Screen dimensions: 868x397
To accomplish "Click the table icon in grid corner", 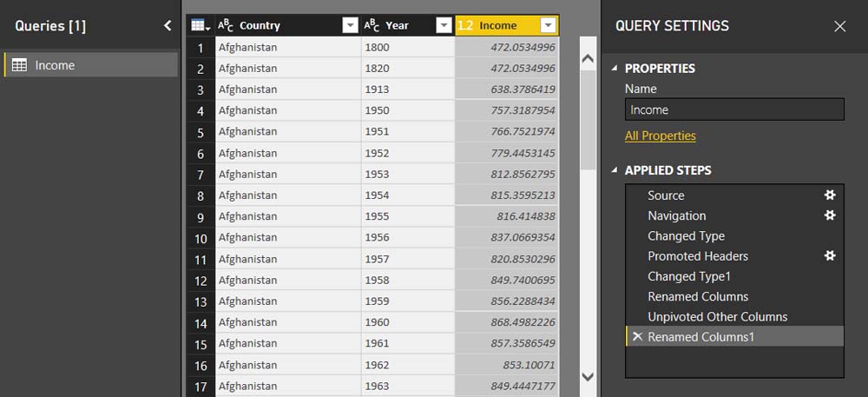I will (x=199, y=25).
